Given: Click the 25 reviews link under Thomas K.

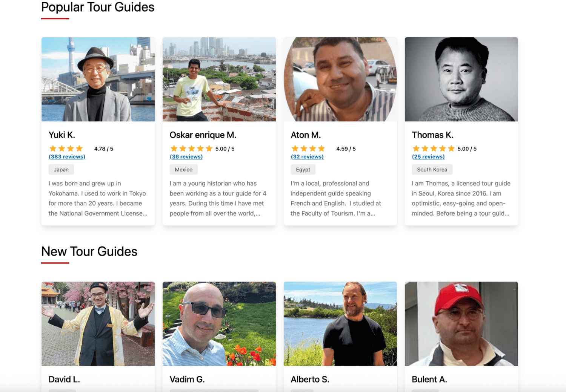Looking at the screenshot, I should (428, 156).
